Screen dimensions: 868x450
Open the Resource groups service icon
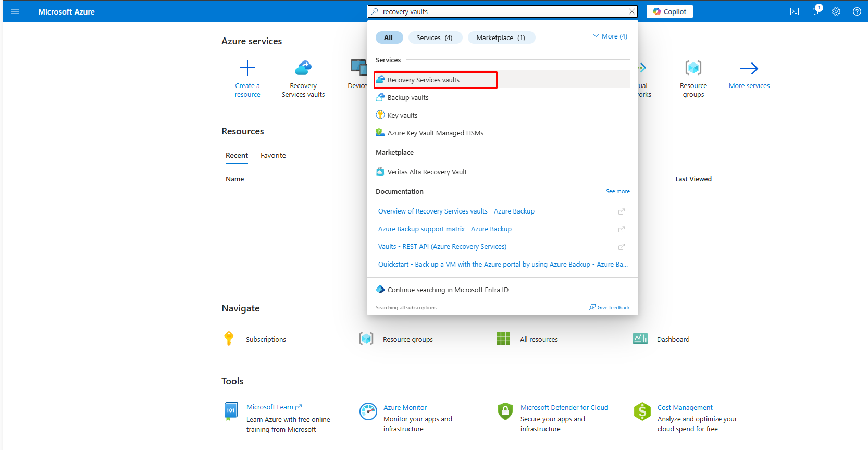tap(693, 68)
